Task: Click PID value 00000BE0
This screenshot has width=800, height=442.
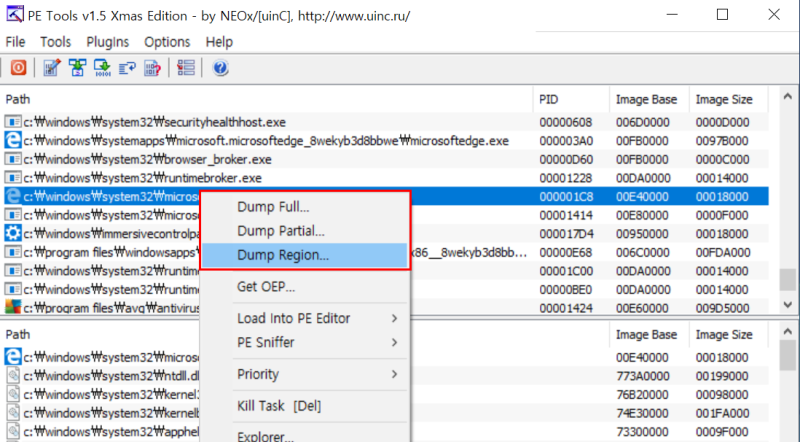Action: [x=566, y=289]
